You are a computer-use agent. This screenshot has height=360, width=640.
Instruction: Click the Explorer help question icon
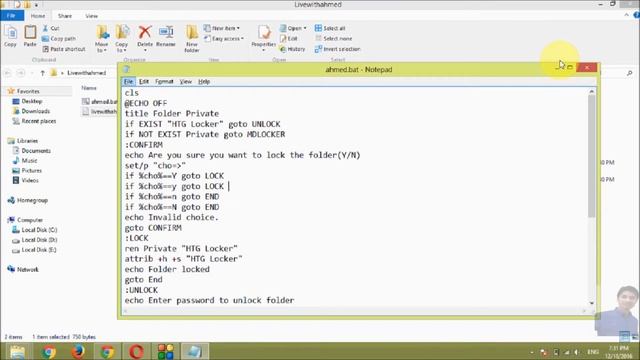click(636, 16)
